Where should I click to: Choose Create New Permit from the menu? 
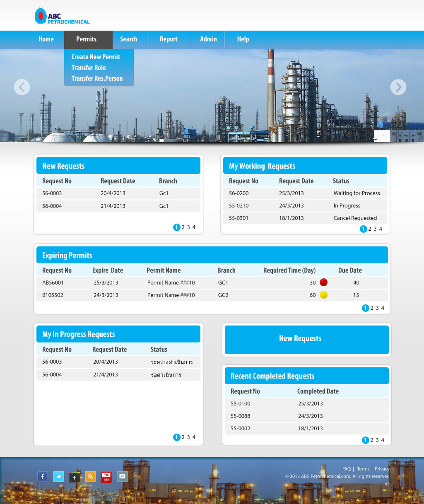click(96, 57)
